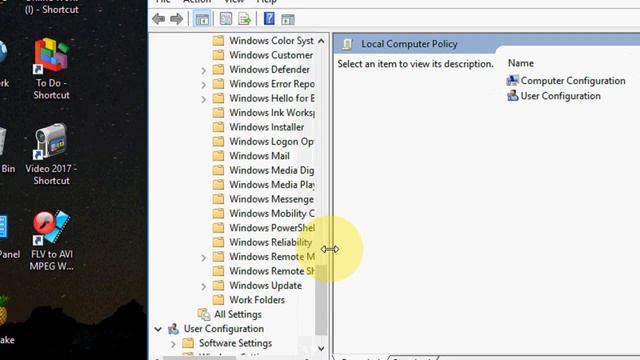This screenshot has height=360, width=640.
Task: Open FLV to AVI MPEG desktop icon
Action: (51, 241)
